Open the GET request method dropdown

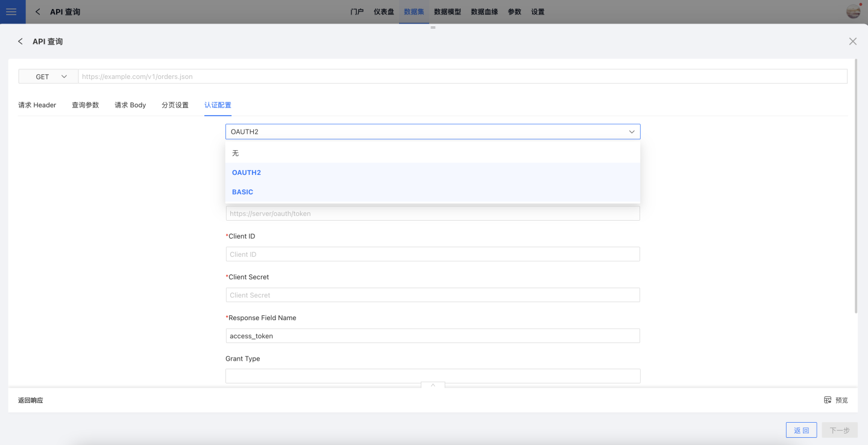48,77
